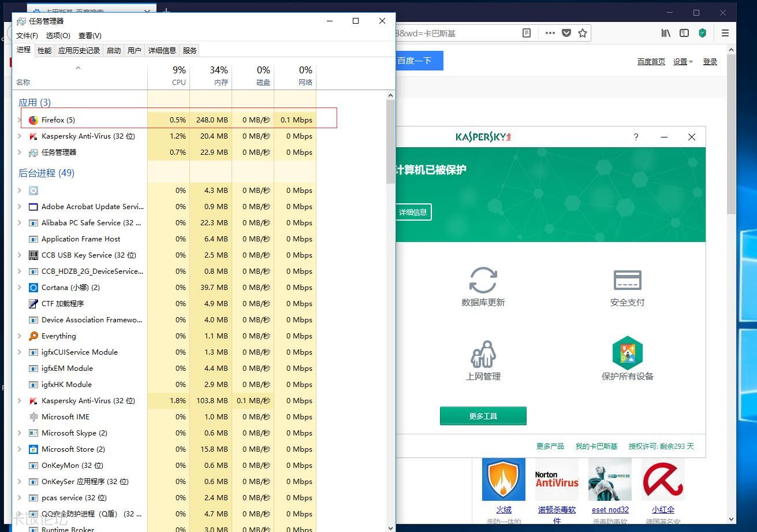Toggle Firefox sidebar icon
This screenshot has height=532, width=757.
pos(684,33)
